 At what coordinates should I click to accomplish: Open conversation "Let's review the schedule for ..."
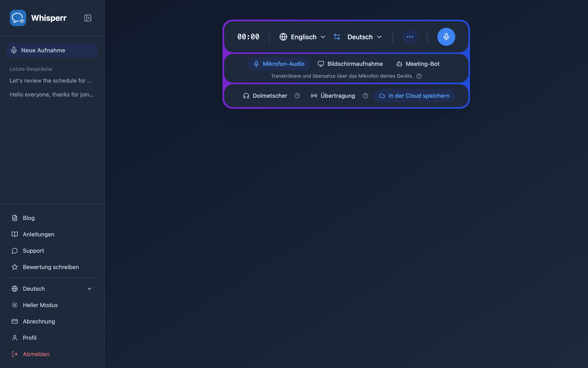tap(51, 81)
